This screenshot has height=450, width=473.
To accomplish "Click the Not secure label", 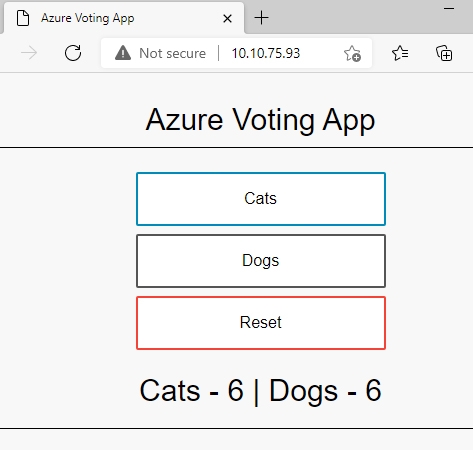I will [x=172, y=53].
